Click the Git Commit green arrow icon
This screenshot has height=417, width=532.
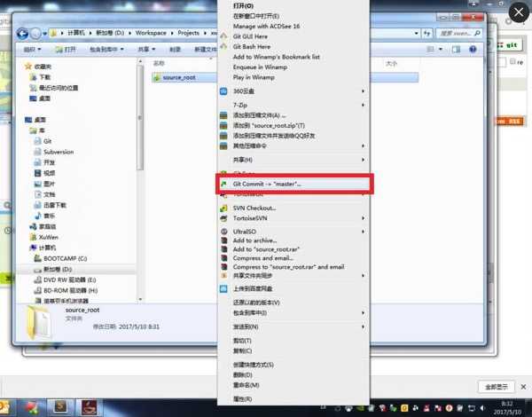223,184
